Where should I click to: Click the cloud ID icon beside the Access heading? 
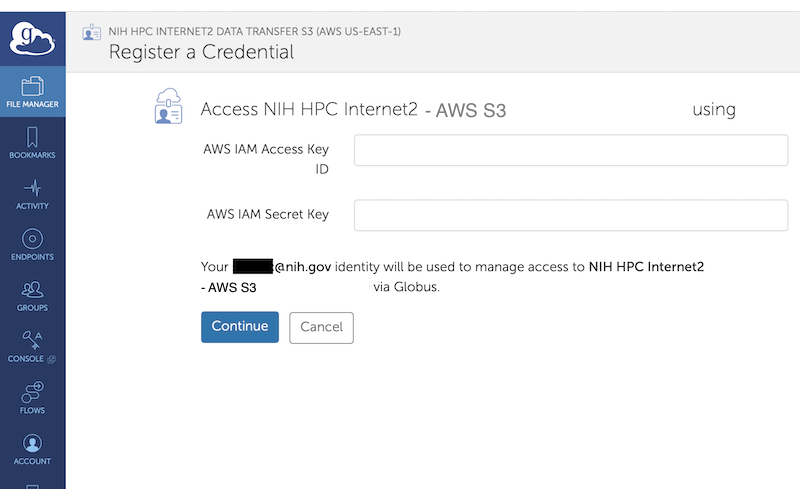(x=168, y=107)
